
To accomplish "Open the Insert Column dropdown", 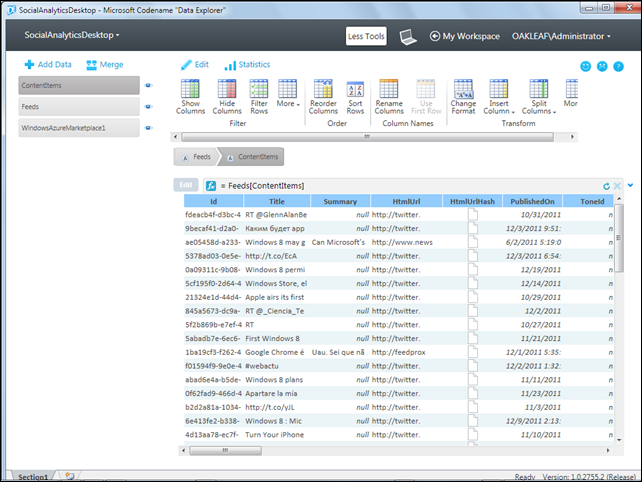I will click(x=498, y=106).
